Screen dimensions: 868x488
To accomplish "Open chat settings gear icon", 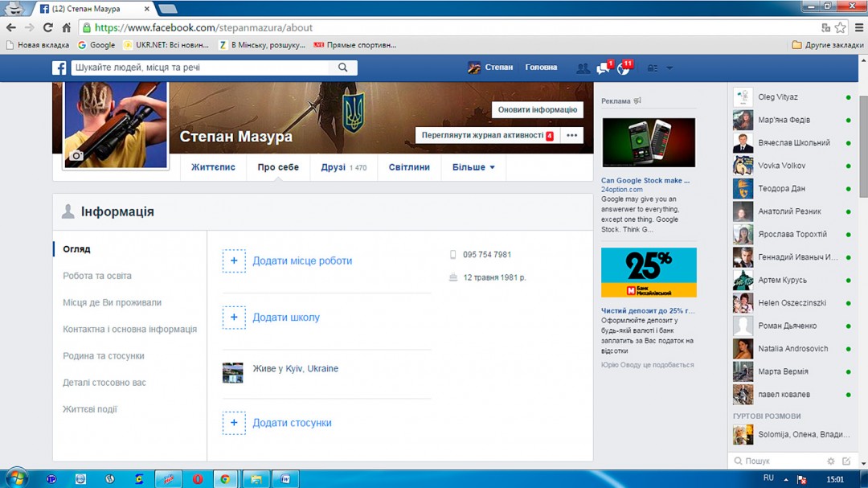I will coord(831,461).
